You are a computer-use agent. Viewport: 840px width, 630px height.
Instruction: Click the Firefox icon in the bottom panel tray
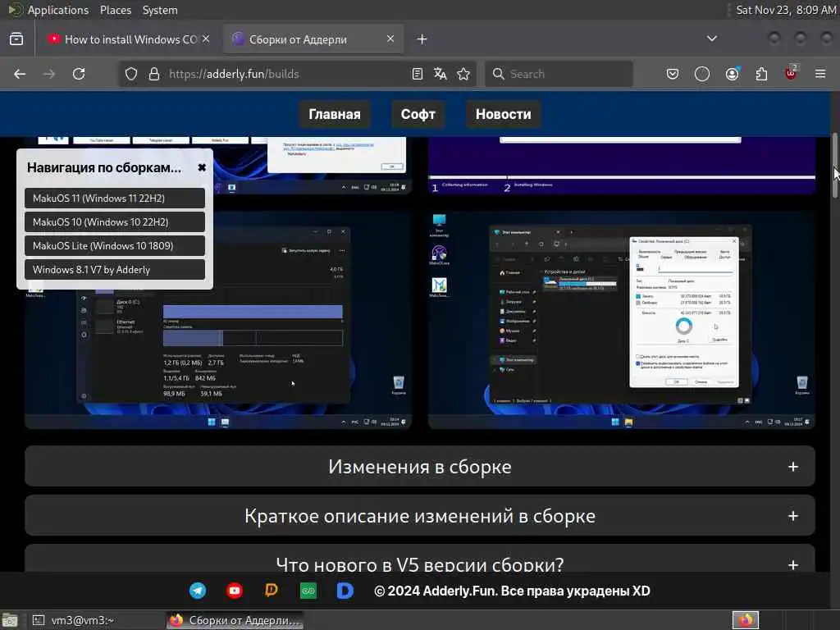(x=746, y=620)
